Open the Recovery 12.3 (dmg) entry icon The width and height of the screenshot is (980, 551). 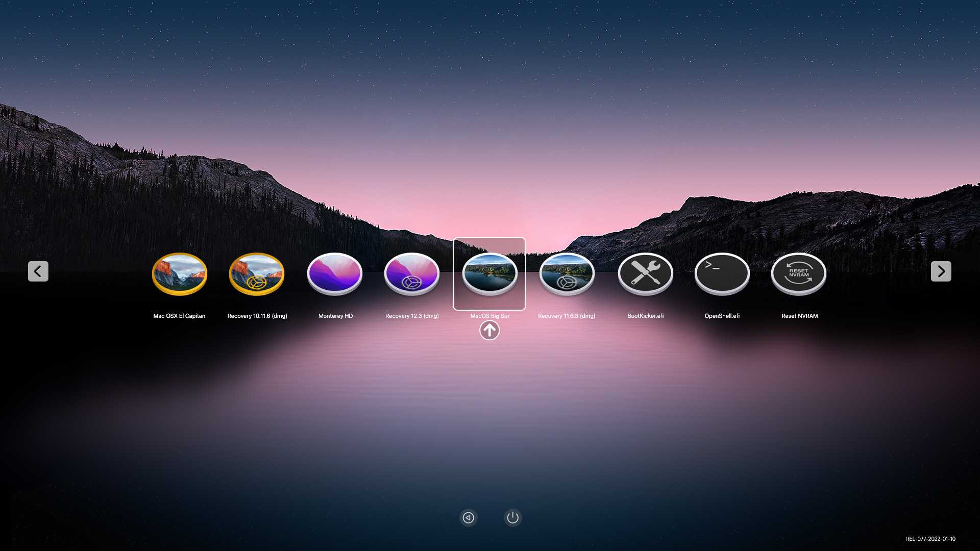tap(412, 274)
